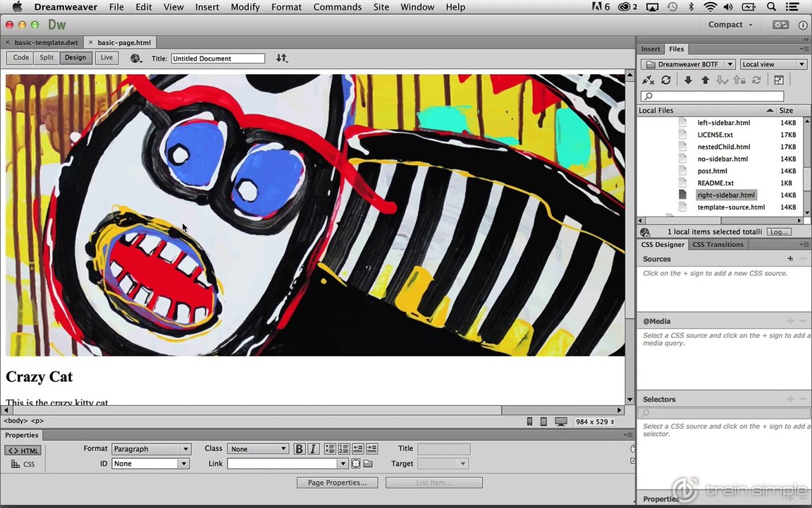Open the Files panel options menu

tap(804, 49)
